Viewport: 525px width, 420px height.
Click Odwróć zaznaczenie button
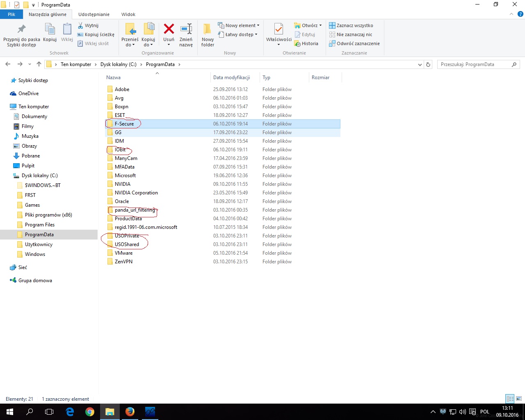tap(354, 43)
